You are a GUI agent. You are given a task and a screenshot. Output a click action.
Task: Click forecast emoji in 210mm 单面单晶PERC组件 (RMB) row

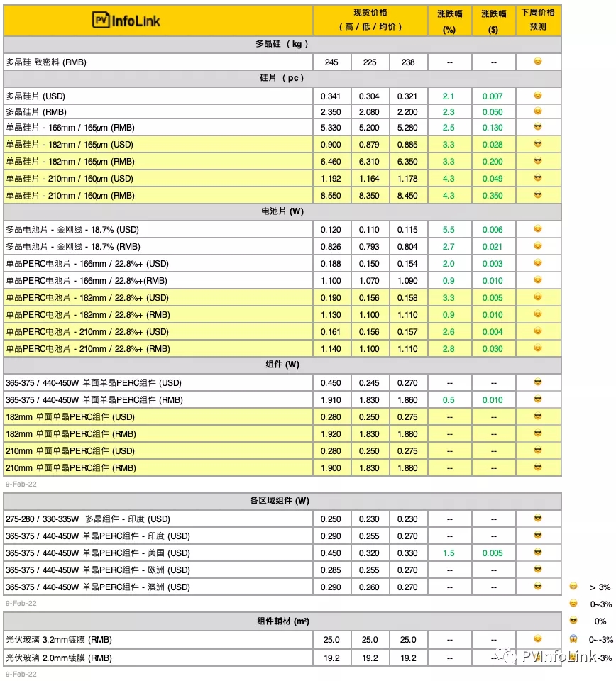coord(538,467)
